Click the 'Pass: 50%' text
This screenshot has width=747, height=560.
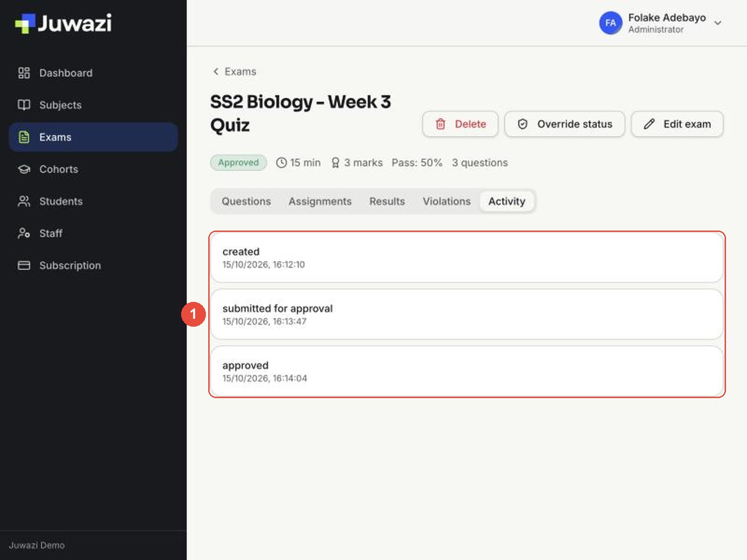(417, 163)
